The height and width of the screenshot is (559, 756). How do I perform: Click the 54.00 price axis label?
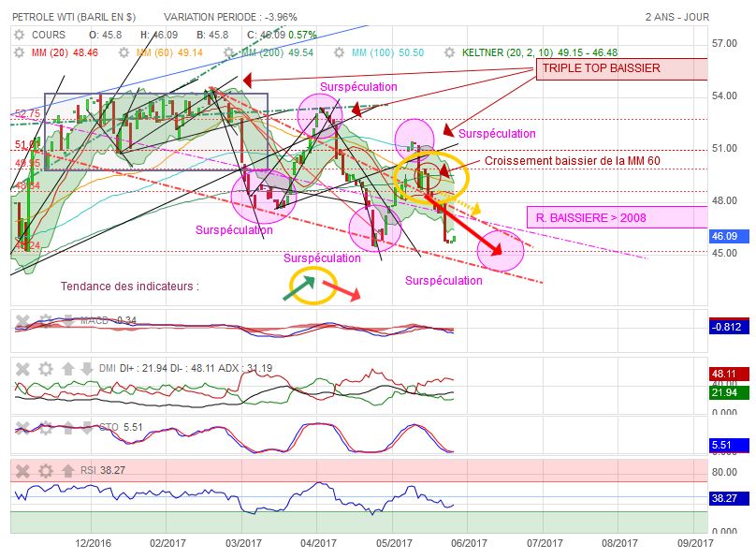pyautogui.click(x=724, y=96)
